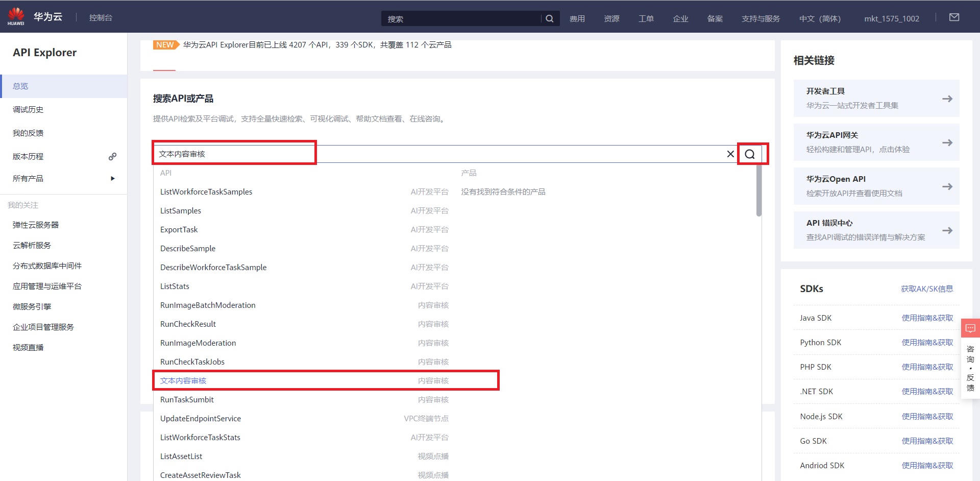The image size is (980, 481).
Task: Click the top bar search magnifier icon
Action: pyautogui.click(x=550, y=18)
